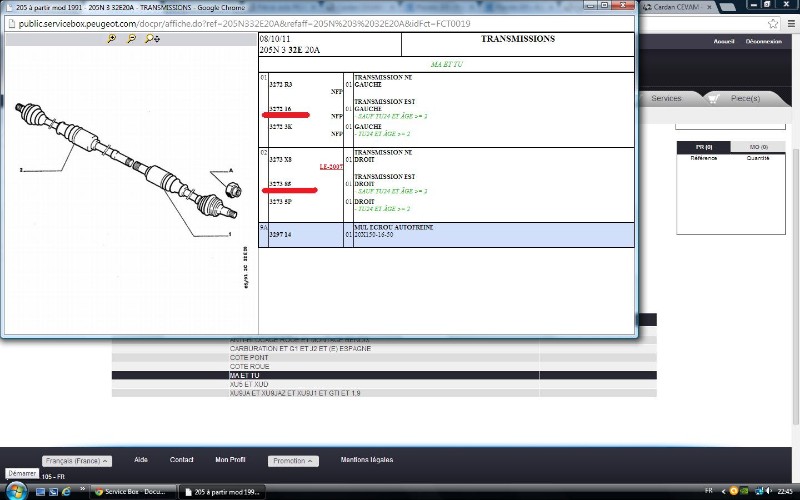Close the Cardan CEVAM browser tab

point(709,7)
